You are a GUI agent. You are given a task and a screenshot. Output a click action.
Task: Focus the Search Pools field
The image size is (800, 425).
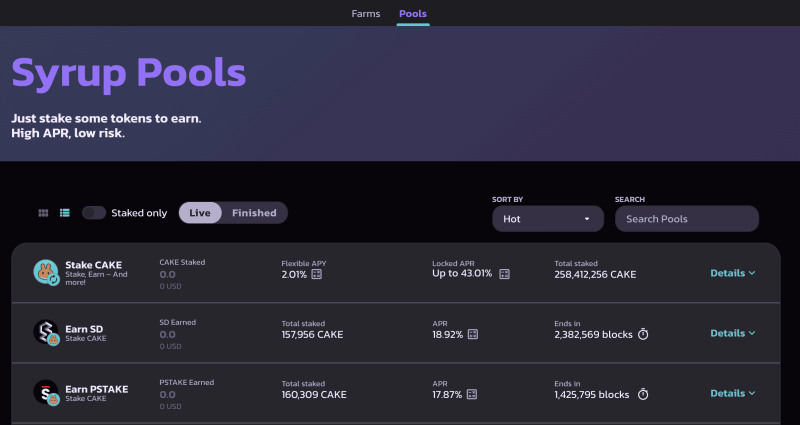tap(687, 219)
